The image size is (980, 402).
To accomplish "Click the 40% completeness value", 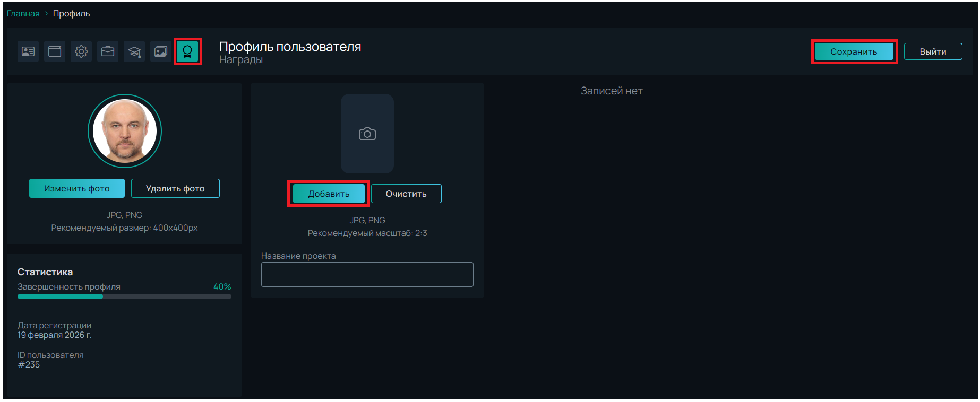I will (x=222, y=286).
